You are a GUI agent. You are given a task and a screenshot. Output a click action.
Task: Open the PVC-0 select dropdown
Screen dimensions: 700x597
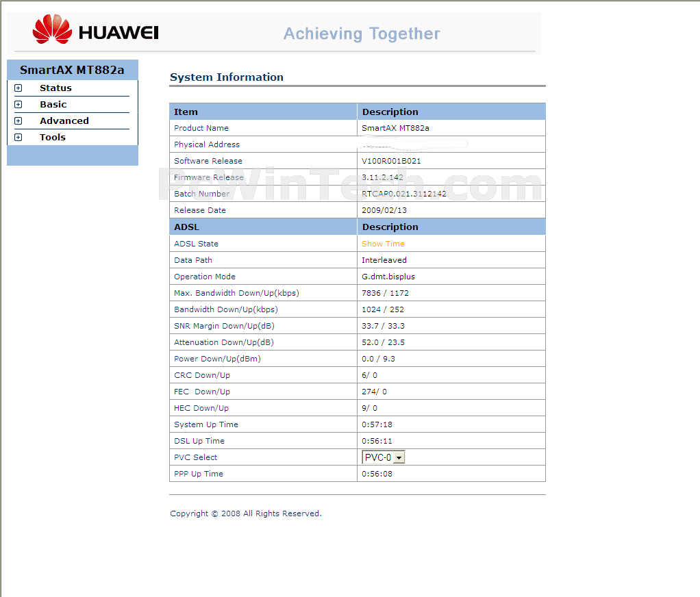point(383,457)
